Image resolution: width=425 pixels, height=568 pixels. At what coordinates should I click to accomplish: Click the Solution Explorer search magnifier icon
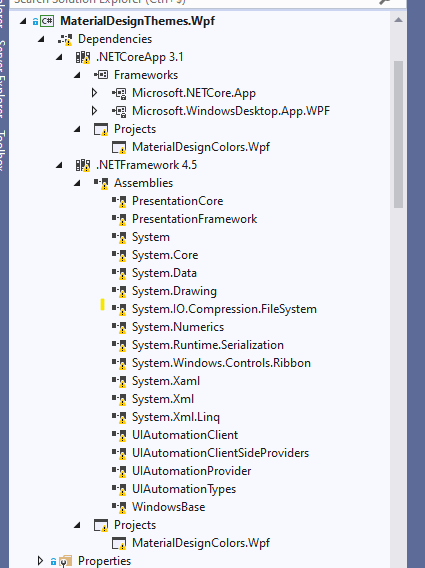click(x=384, y=2)
